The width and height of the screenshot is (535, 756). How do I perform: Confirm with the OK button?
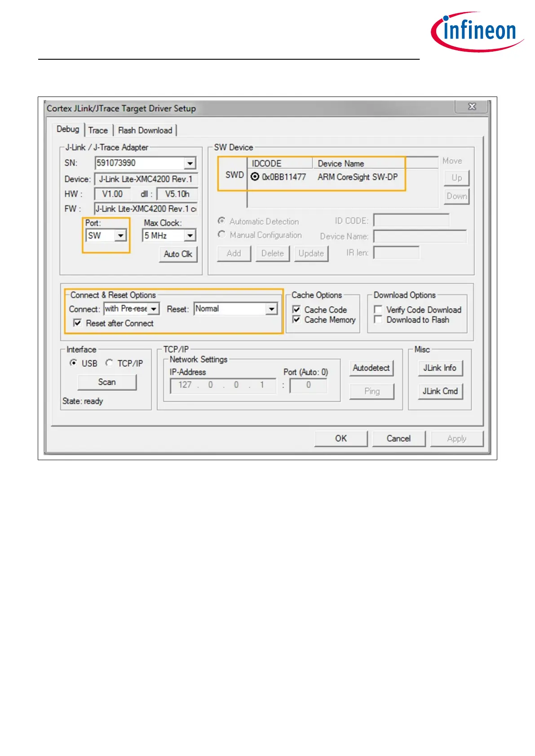341,439
